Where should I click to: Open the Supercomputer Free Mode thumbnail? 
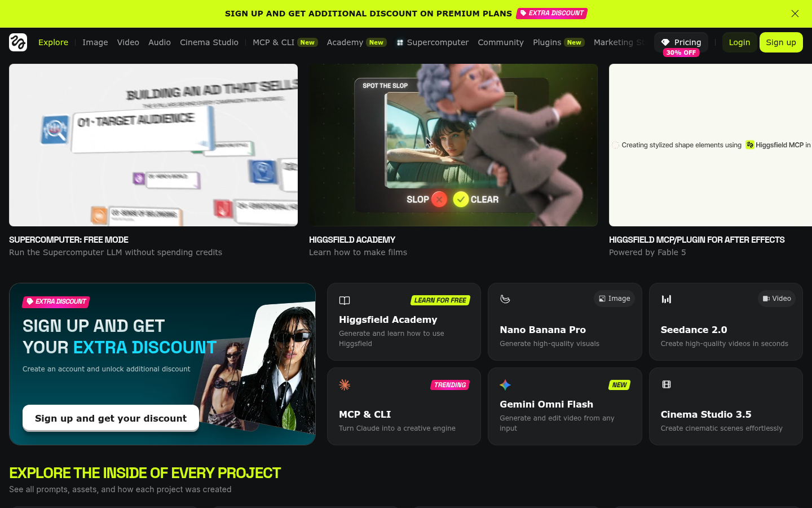tap(153, 145)
